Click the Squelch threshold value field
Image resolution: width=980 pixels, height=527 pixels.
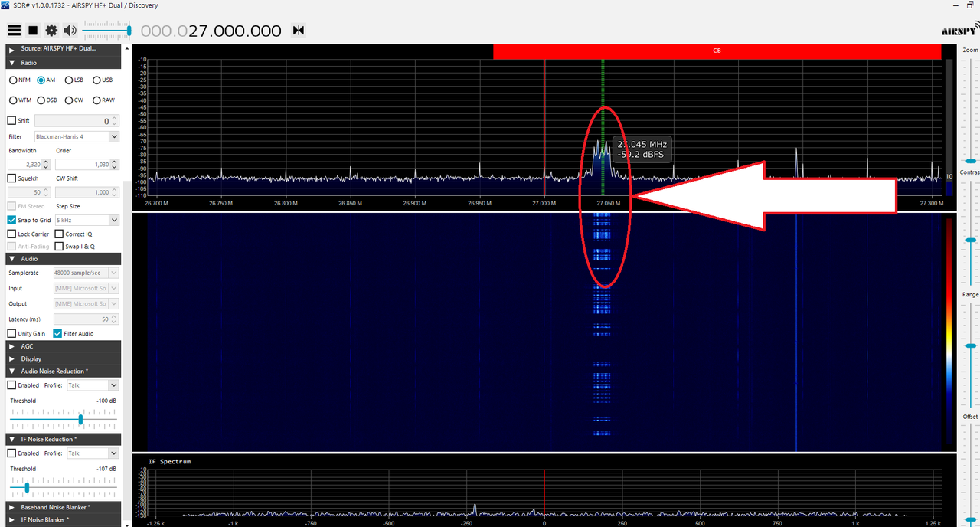click(x=29, y=192)
